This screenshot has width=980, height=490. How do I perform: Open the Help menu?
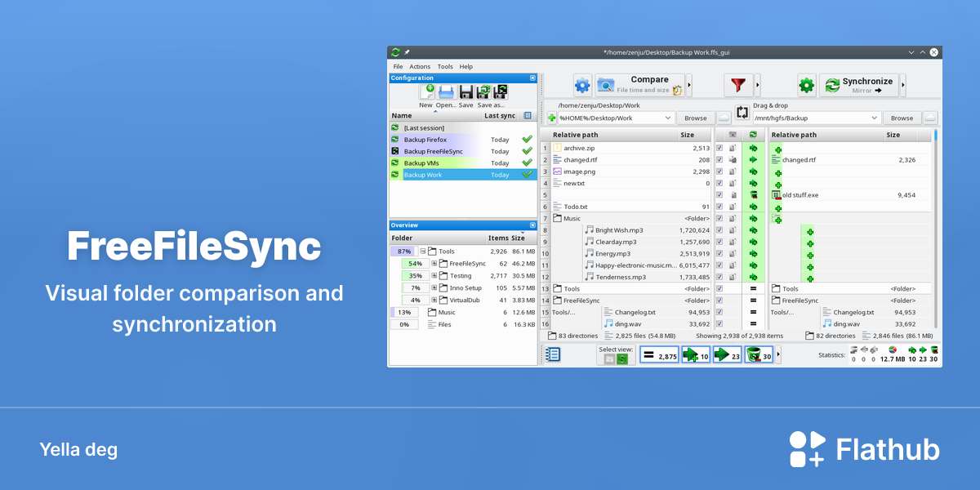point(465,66)
